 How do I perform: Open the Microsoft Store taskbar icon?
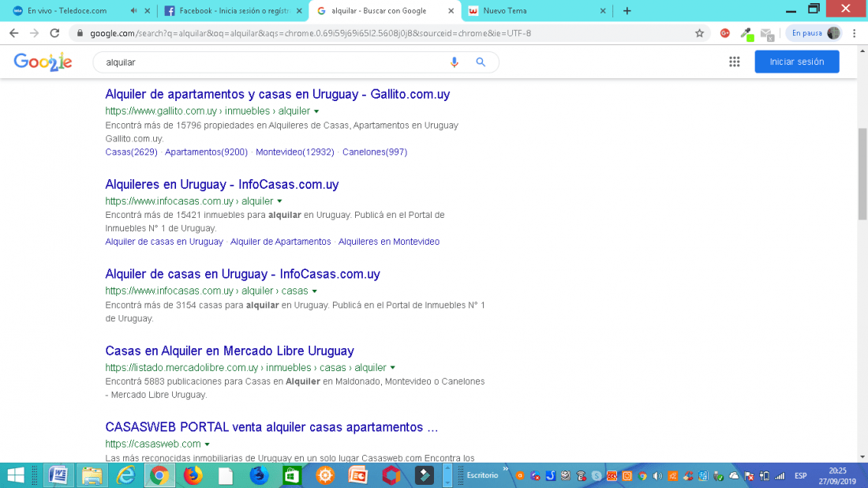[x=292, y=475]
